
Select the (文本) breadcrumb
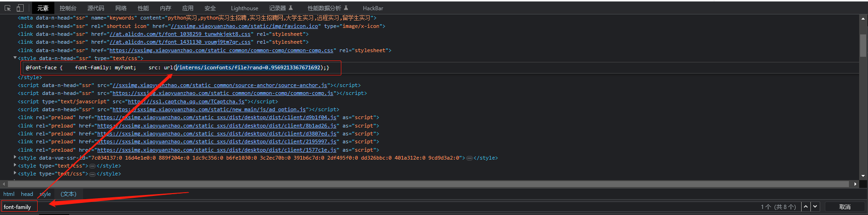tap(68, 194)
